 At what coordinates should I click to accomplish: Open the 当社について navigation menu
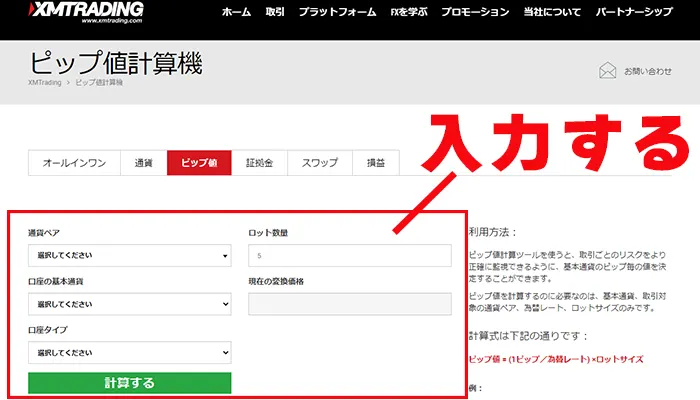[552, 12]
